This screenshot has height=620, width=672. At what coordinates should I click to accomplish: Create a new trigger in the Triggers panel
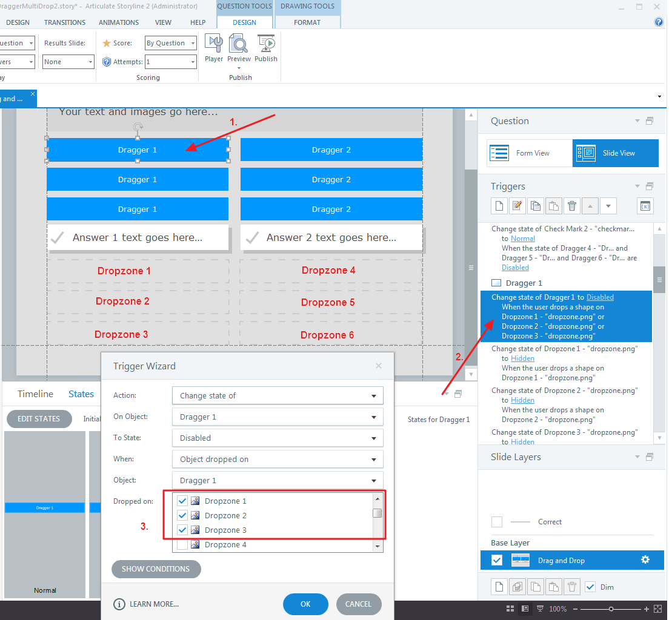(x=499, y=206)
